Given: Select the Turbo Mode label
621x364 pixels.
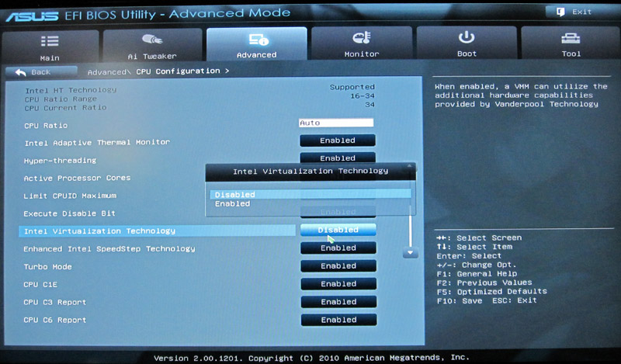Looking at the screenshot, I should [47, 267].
